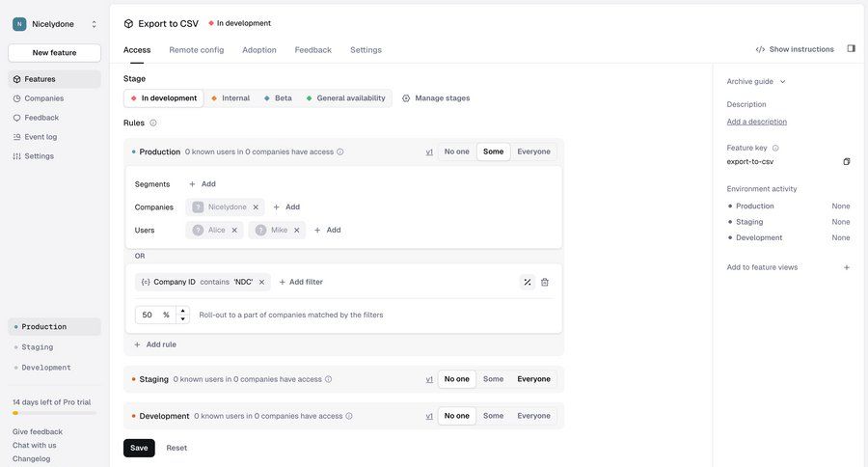Image resolution: width=868 pixels, height=467 pixels.
Task: Click the info icon next to Rules
Action: click(x=153, y=123)
